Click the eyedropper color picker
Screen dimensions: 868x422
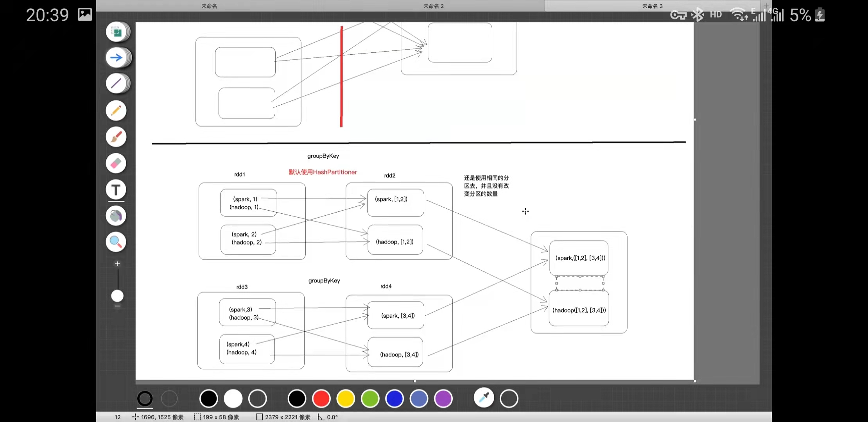click(484, 398)
